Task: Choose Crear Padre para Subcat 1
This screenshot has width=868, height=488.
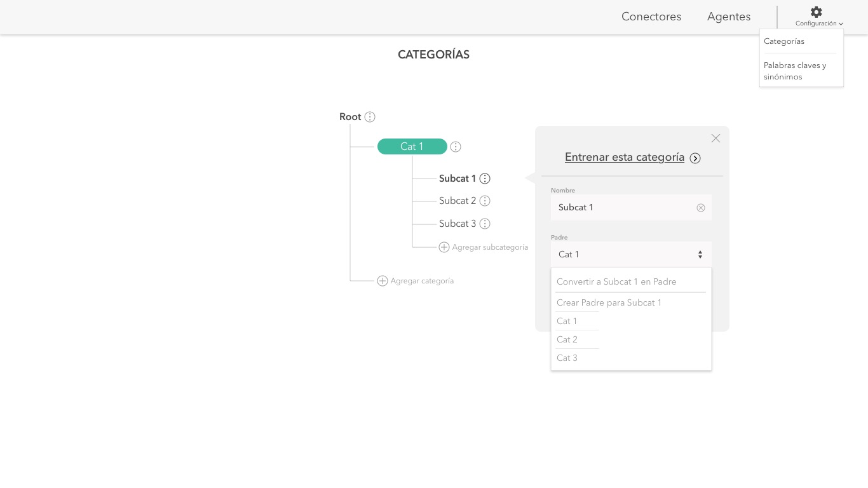Action: click(609, 302)
